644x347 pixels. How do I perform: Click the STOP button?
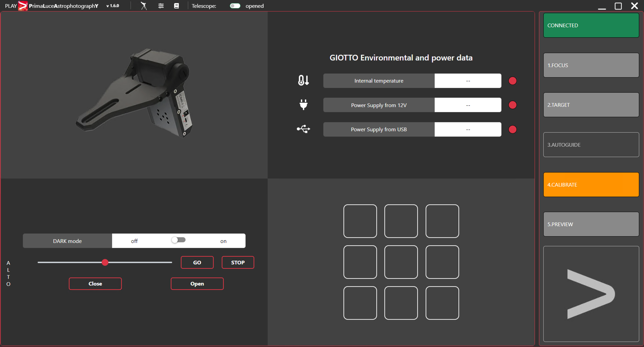click(238, 262)
